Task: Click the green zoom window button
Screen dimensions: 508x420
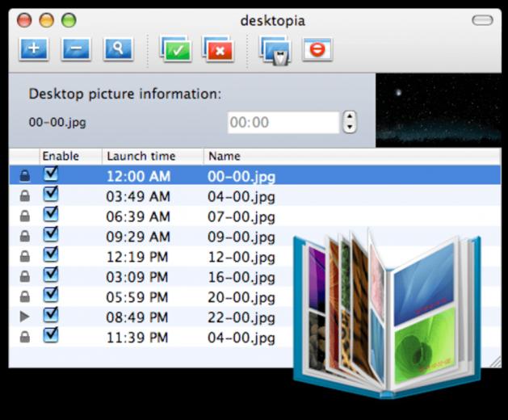Action: tap(69, 20)
